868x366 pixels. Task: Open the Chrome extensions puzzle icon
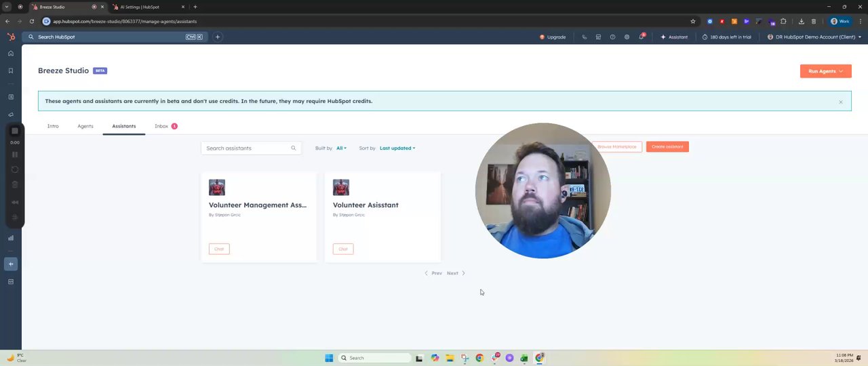point(783,21)
